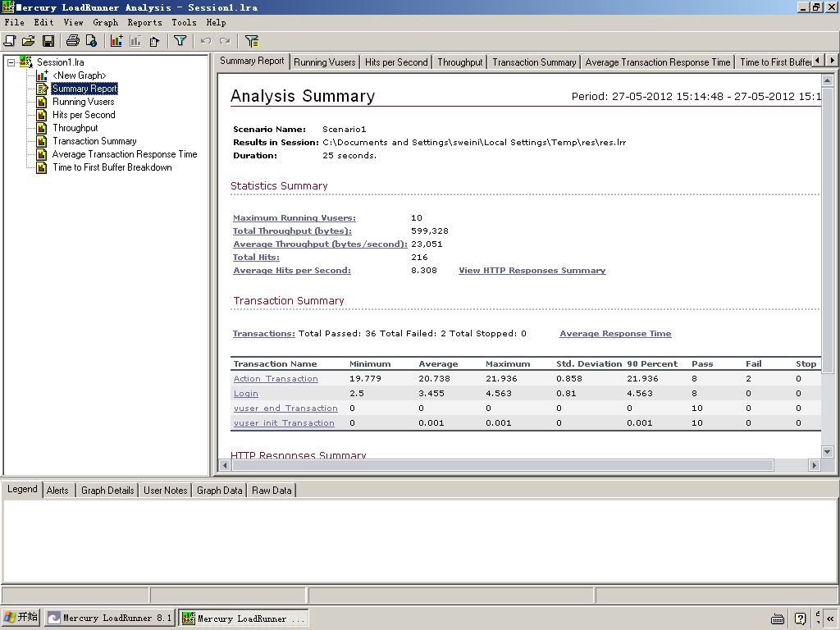Image resolution: width=840 pixels, height=630 pixels.
Task: Open the Reports menu
Action: 144,22
